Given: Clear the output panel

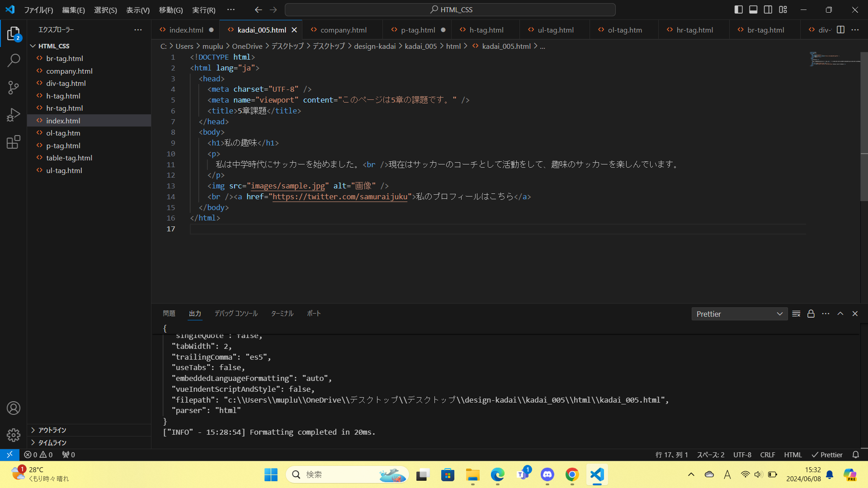Looking at the screenshot, I should click(x=796, y=314).
